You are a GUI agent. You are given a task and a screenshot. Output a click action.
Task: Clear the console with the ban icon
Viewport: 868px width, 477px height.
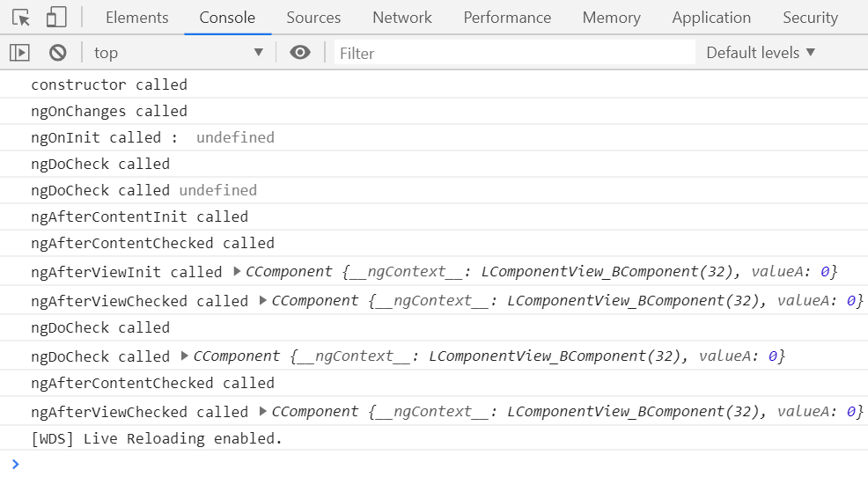coord(58,53)
